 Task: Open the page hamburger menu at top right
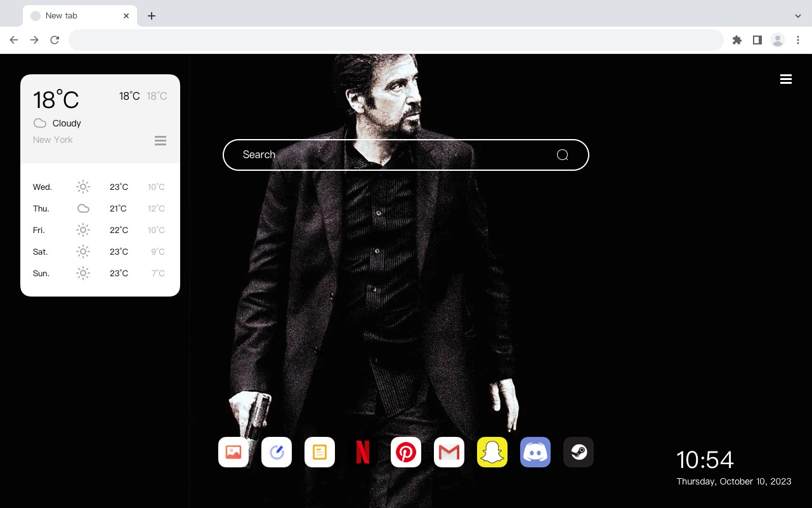coord(786,79)
